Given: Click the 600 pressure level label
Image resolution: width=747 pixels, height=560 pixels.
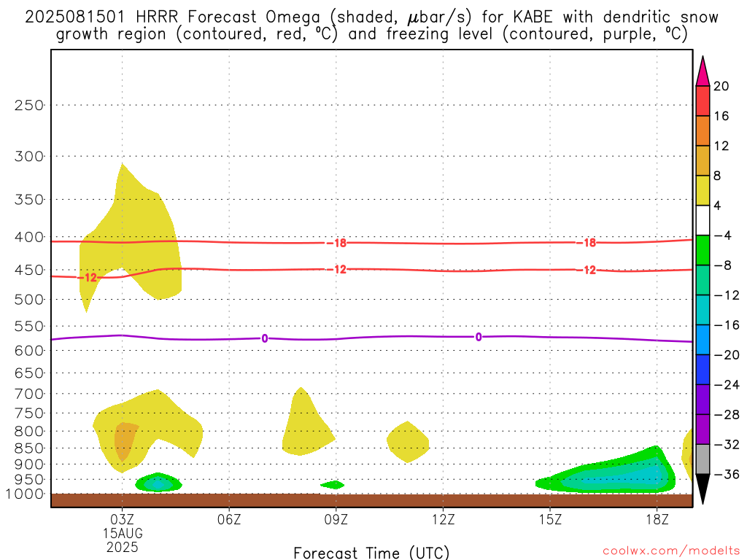Looking at the screenshot, I should click(x=29, y=351).
